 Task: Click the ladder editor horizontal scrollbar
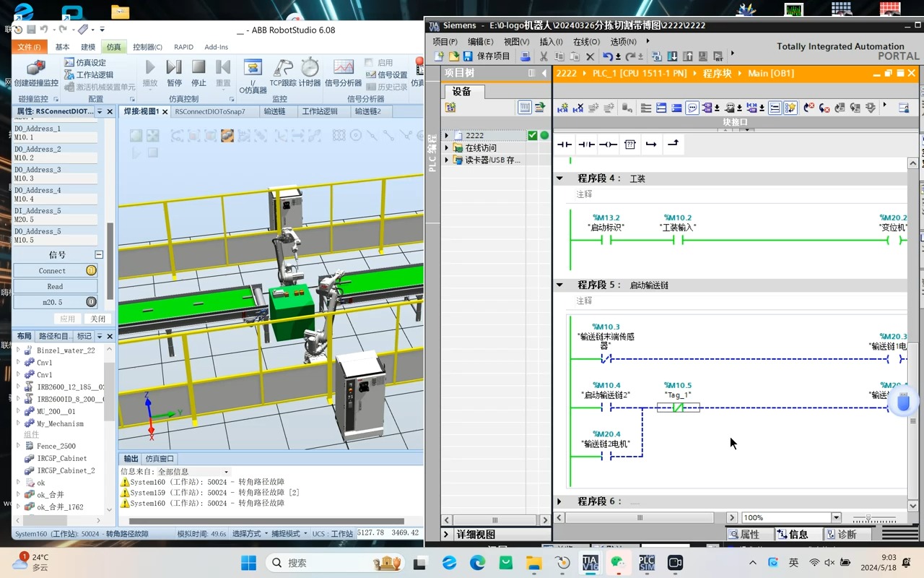coord(640,517)
